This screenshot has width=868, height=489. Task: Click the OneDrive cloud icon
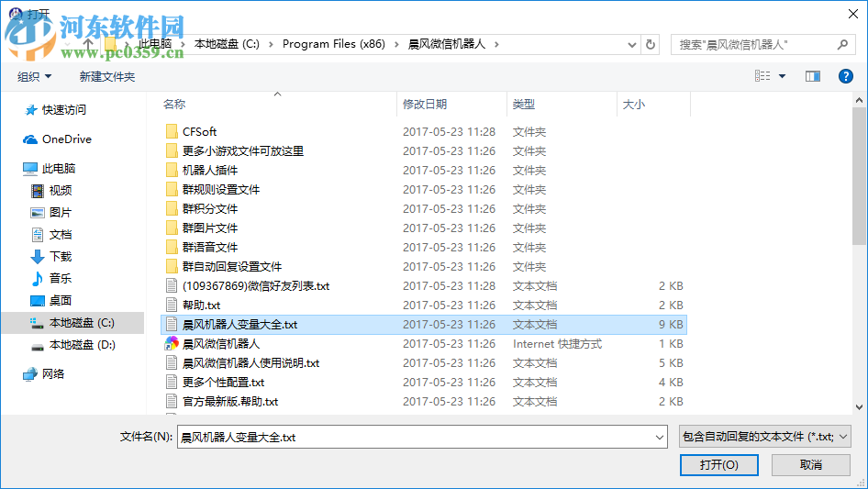point(30,139)
